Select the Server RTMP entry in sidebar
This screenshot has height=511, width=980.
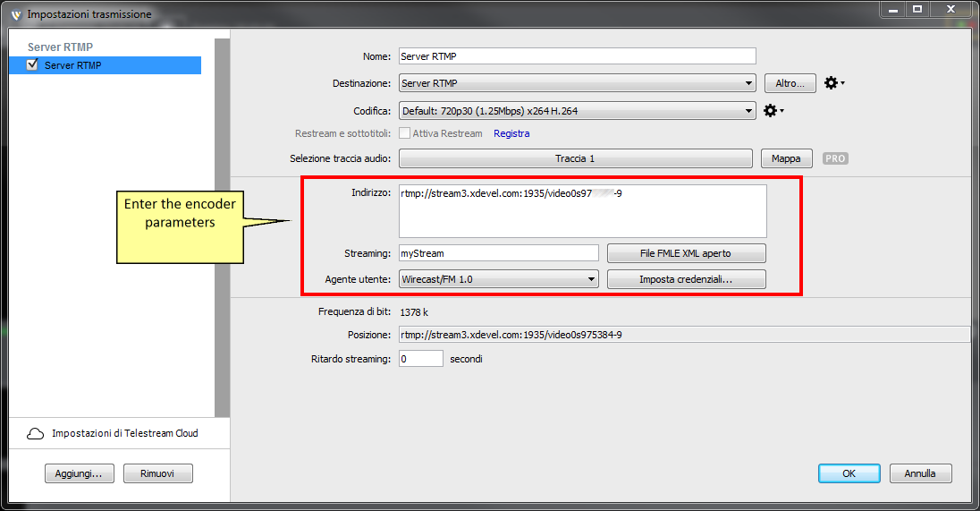coord(105,65)
